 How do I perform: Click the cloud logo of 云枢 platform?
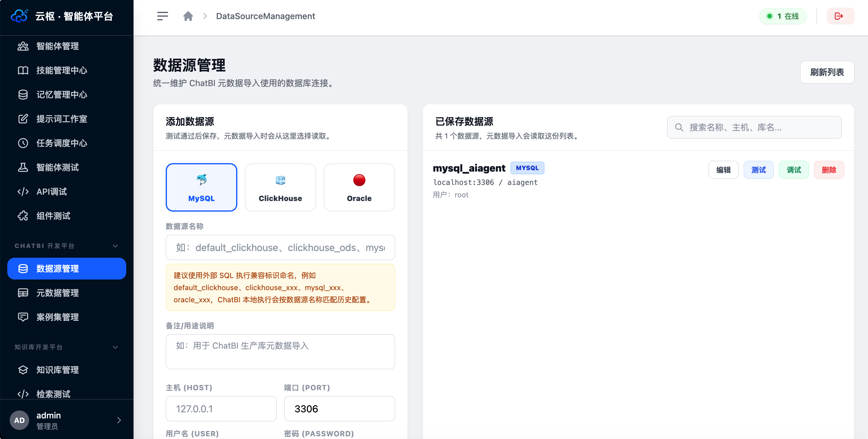[19, 16]
